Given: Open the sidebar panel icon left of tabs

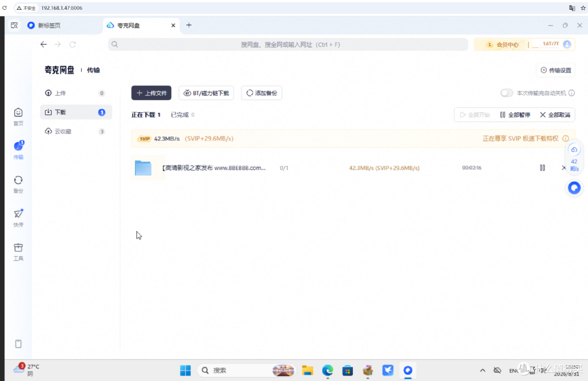Looking at the screenshot, I should [14, 25].
